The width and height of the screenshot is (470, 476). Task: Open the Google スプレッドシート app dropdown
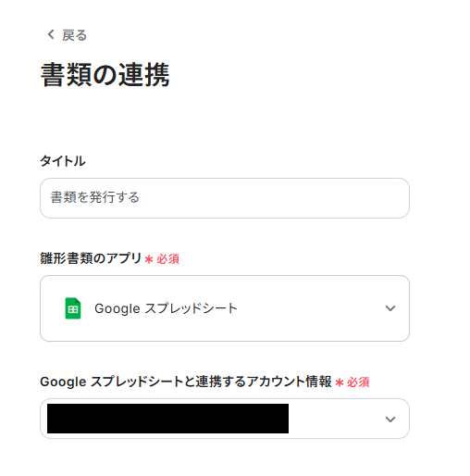tap(225, 308)
